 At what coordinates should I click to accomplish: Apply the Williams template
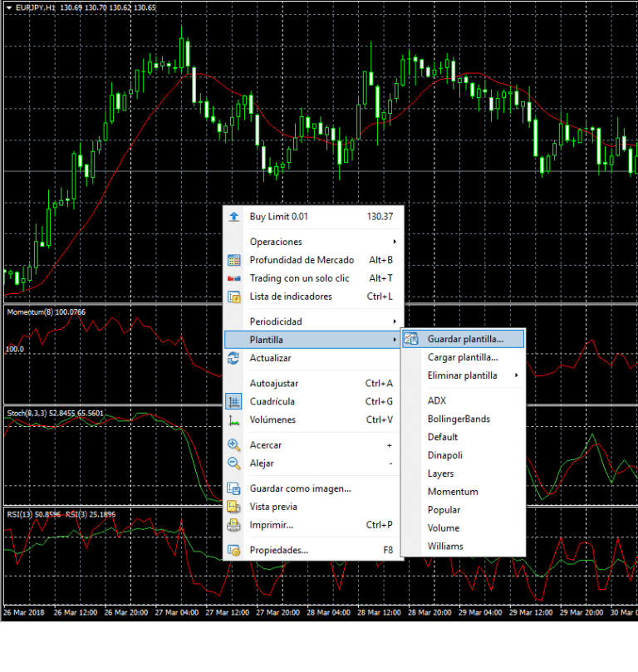click(x=464, y=547)
